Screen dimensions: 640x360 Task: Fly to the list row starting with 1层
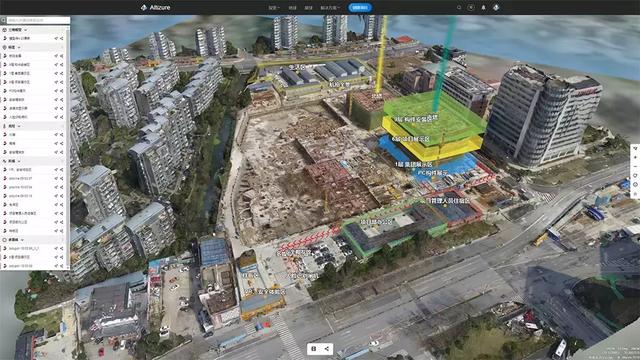56,73
